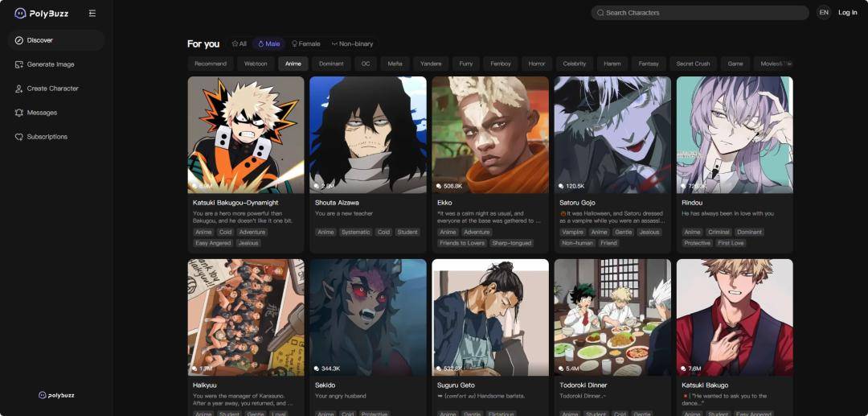Click the Shouta Aizawa title

(x=337, y=203)
